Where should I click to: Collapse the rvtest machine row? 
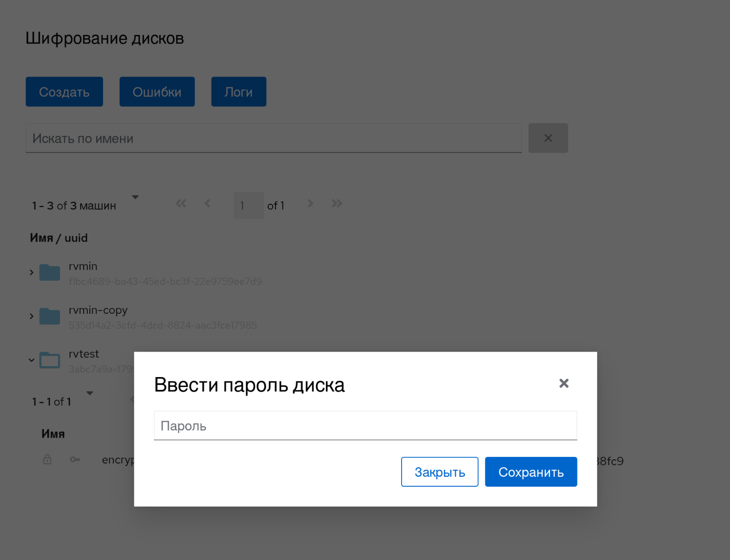pos(32,361)
